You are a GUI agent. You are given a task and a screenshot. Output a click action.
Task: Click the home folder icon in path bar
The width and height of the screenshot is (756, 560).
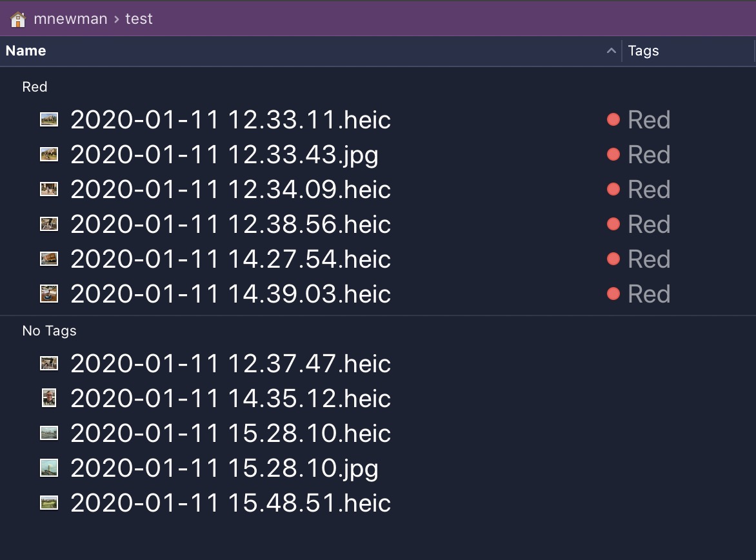[18, 19]
